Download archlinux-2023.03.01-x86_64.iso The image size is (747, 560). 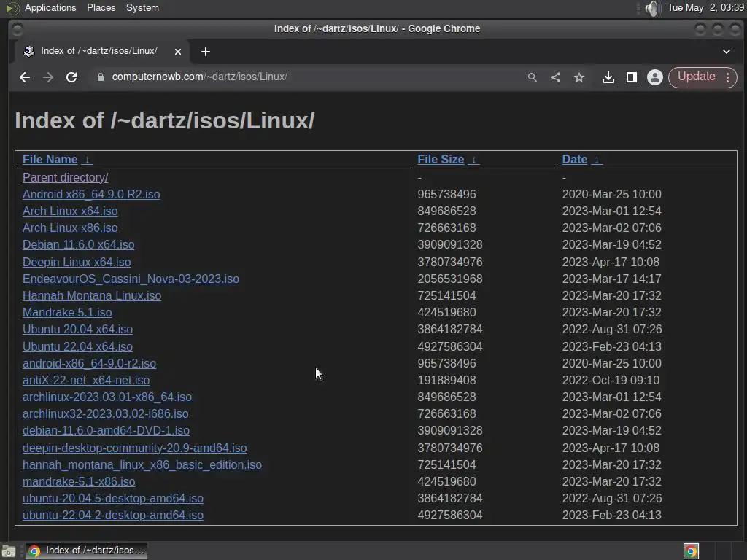[x=107, y=397]
